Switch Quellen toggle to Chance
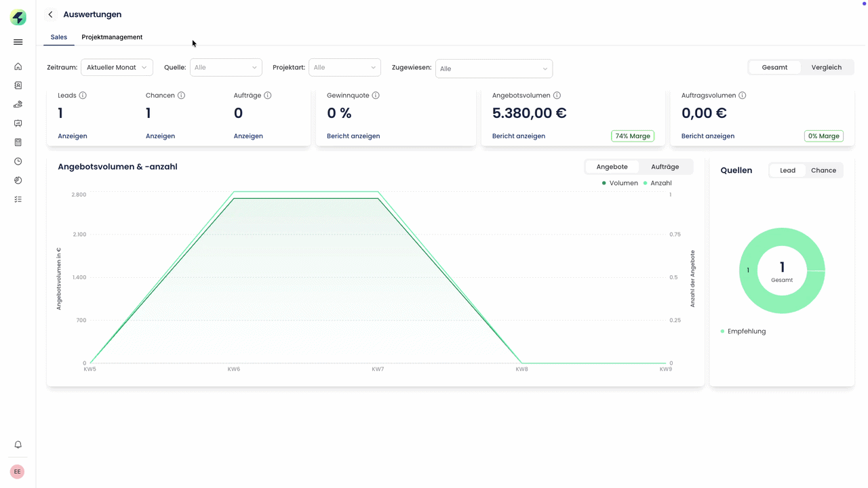Screen dimensions: 868x488 [x=823, y=170]
